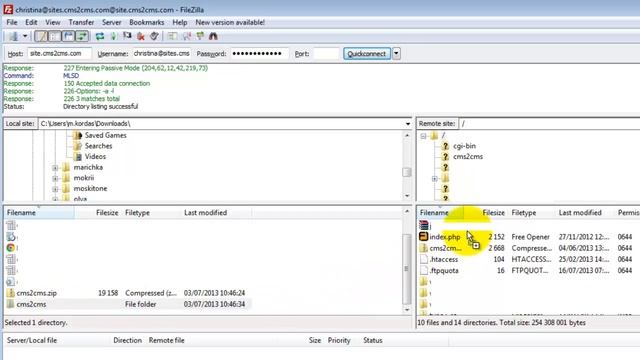
Task: Select cms2cms.zip in local list
Action: [37, 293]
